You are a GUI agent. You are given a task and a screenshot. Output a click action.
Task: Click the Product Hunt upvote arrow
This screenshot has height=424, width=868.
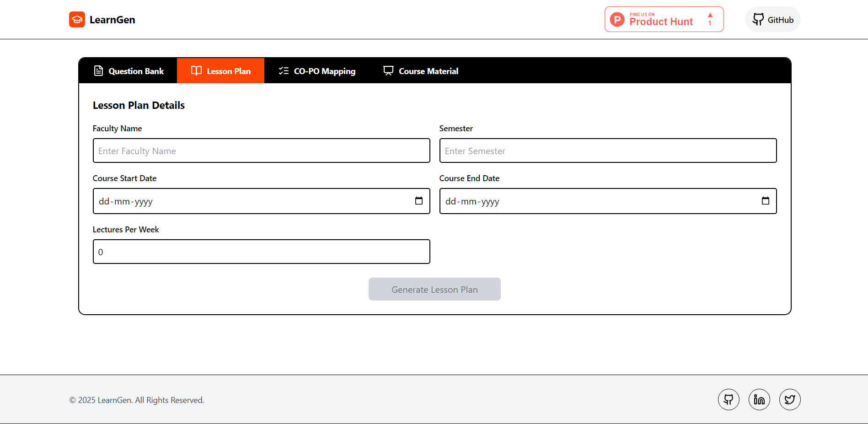tap(710, 16)
